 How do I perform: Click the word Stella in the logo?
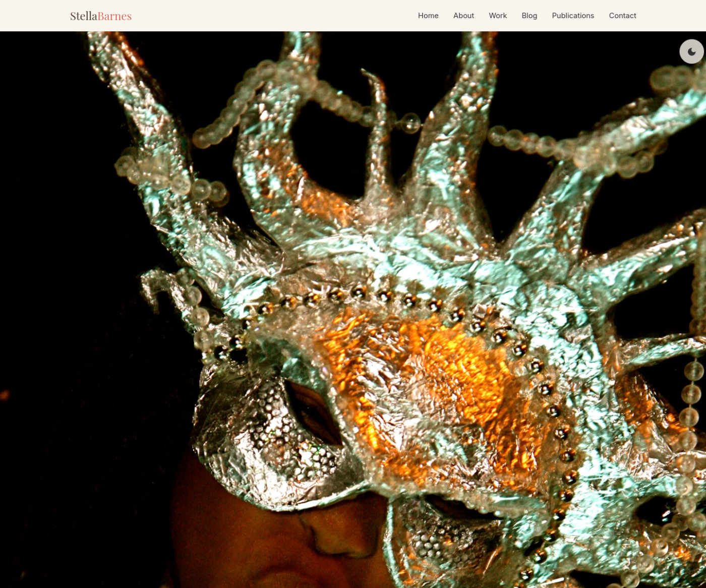click(83, 16)
